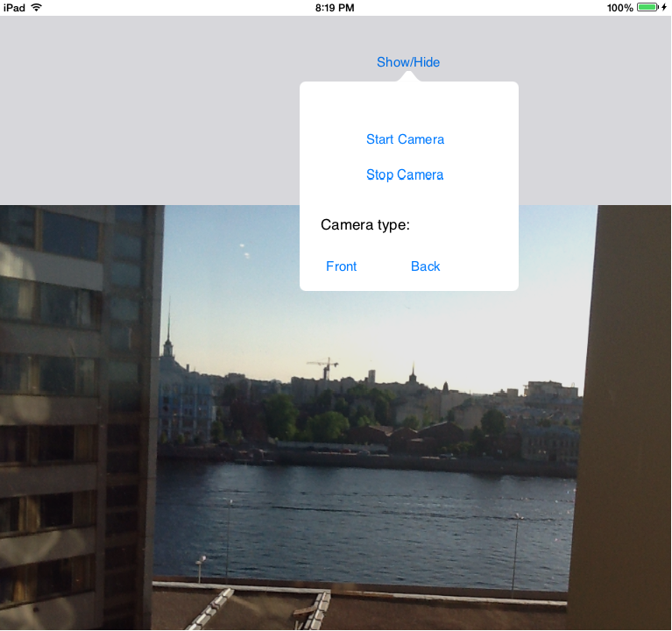Tap the iPad carrier label

13,7
